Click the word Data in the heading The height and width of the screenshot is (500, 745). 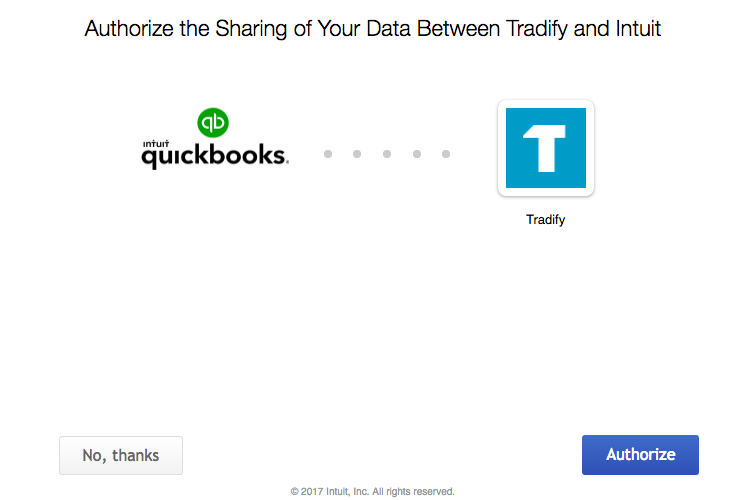388,29
